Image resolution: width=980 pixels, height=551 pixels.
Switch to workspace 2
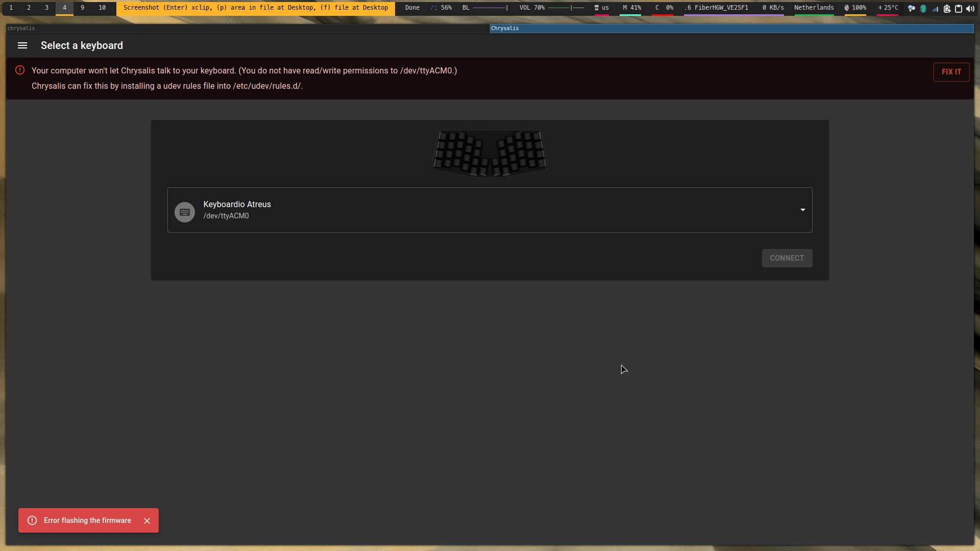[x=29, y=8]
